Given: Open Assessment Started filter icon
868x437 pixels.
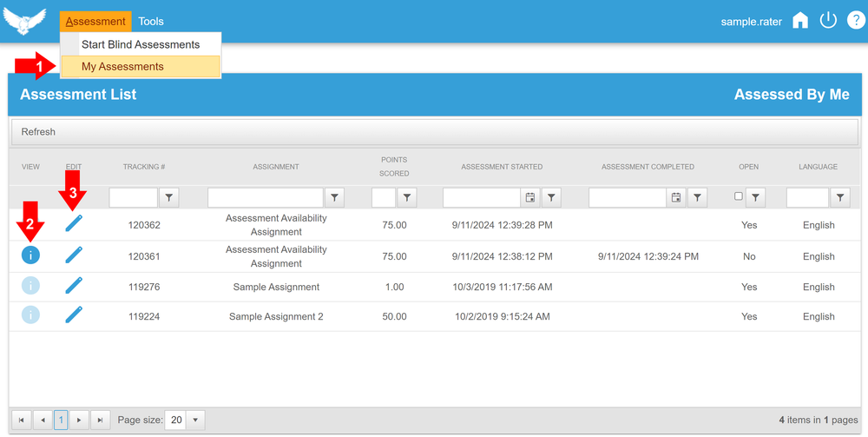Looking at the screenshot, I should tap(551, 198).
